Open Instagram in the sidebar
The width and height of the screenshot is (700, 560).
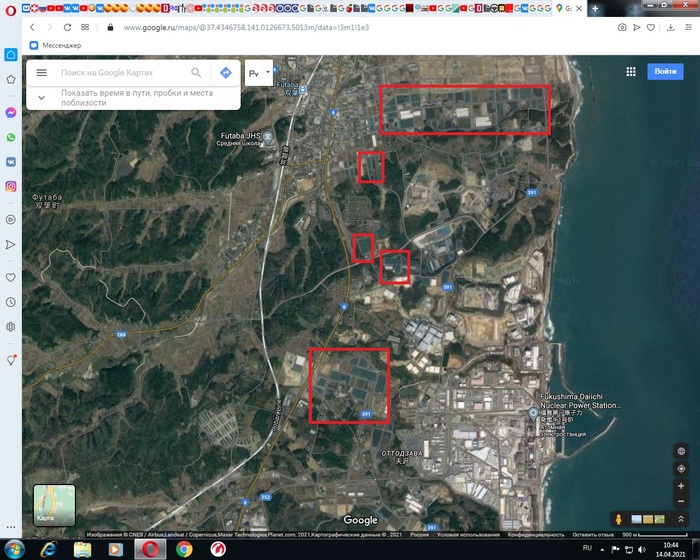click(11, 186)
